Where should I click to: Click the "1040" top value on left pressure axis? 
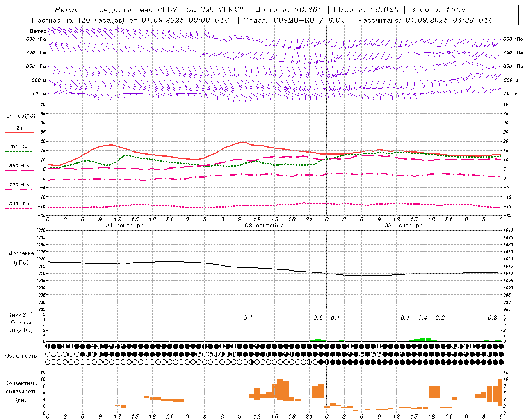40,231
